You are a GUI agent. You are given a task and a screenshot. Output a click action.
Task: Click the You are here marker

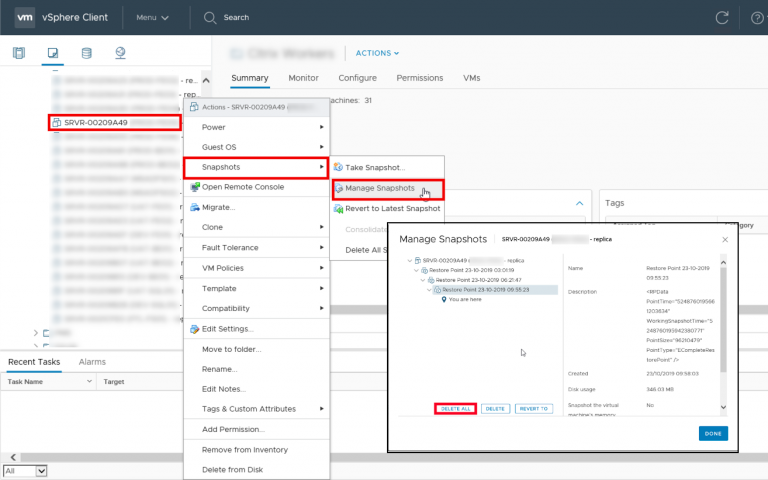(x=444, y=299)
